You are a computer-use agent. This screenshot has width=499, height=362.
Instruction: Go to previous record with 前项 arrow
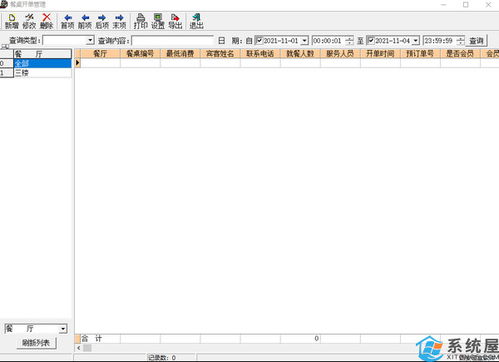click(85, 21)
